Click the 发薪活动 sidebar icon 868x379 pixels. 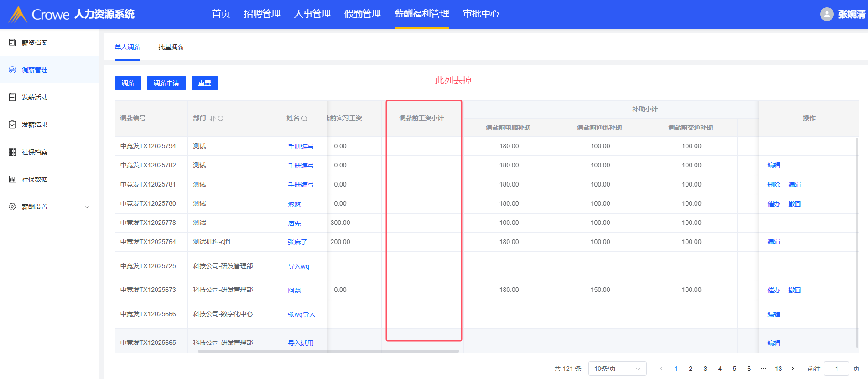pyautogui.click(x=12, y=97)
